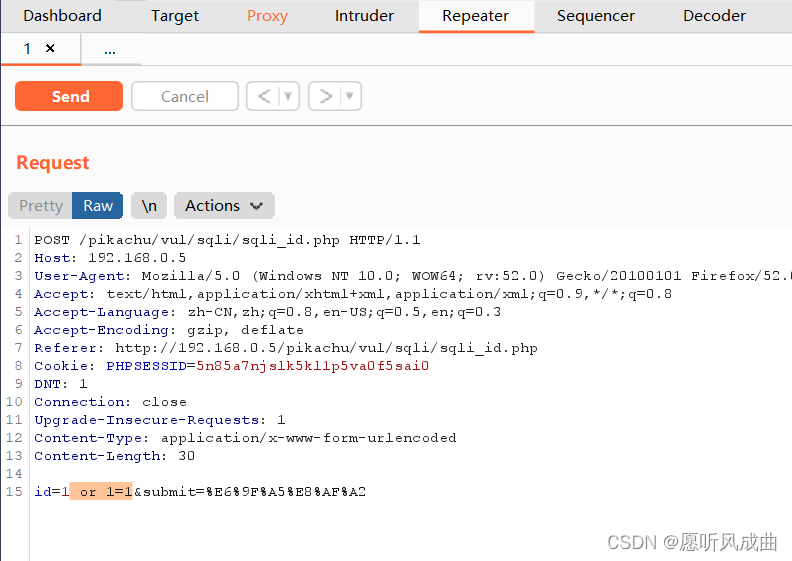Screen dimensions: 792x561
Task: Click the POST request line text
Action: coord(227,240)
